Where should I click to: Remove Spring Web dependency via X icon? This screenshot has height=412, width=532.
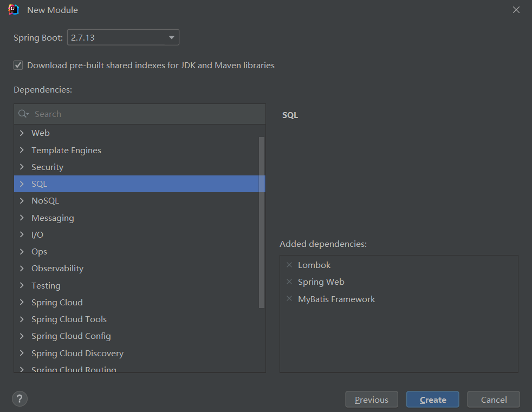[289, 282]
